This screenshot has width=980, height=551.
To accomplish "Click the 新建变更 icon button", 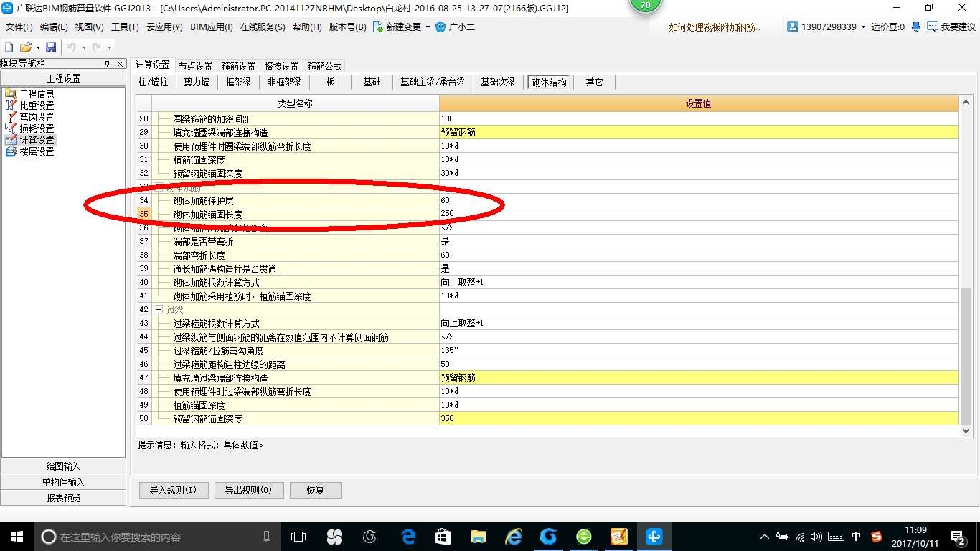I will 397,27.
